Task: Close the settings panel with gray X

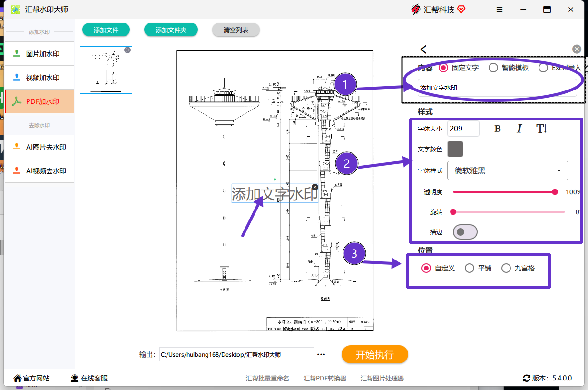Action: point(577,49)
